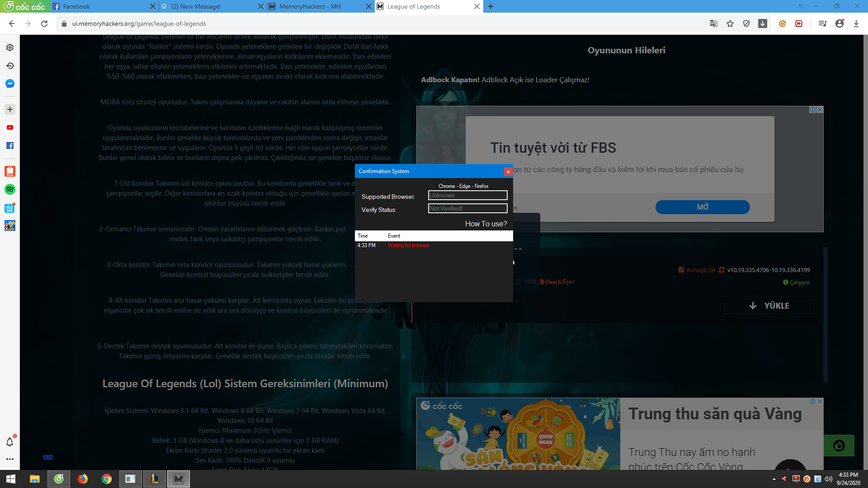Screen dimensions: 868x488
Task: Click the Verify Status field showing Not Verified
Action: point(468,208)
